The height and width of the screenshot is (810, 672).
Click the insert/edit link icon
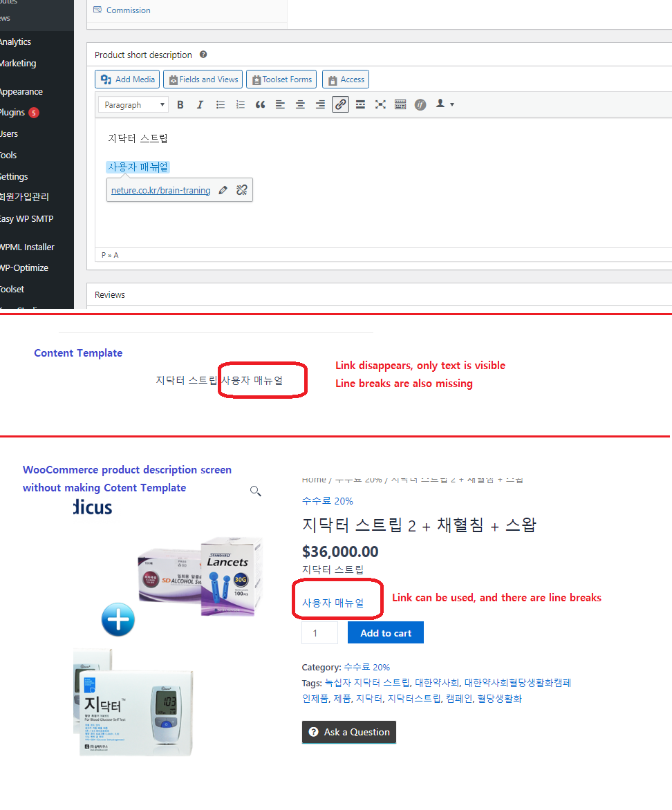coord(340,105)
